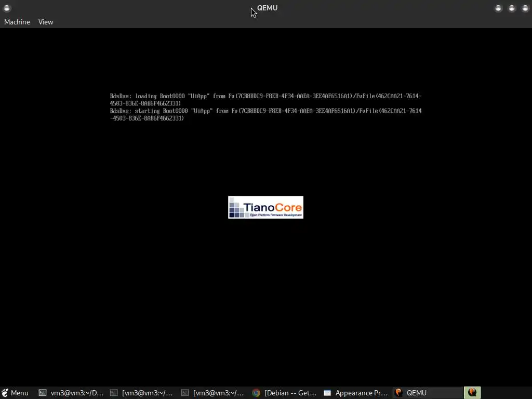The width and height of the screenshot is (532, 399).
Task: Close the QEMU window
Action: click(525, 8)
